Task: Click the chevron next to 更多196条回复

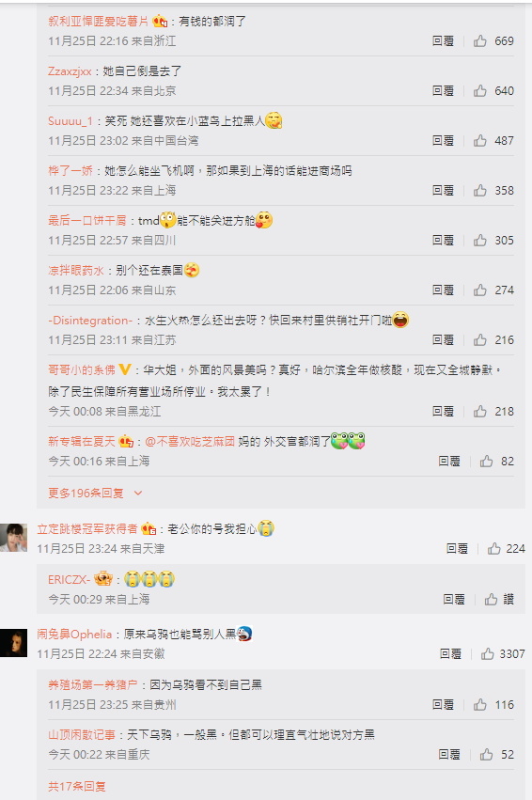Action: click(138, 494)
